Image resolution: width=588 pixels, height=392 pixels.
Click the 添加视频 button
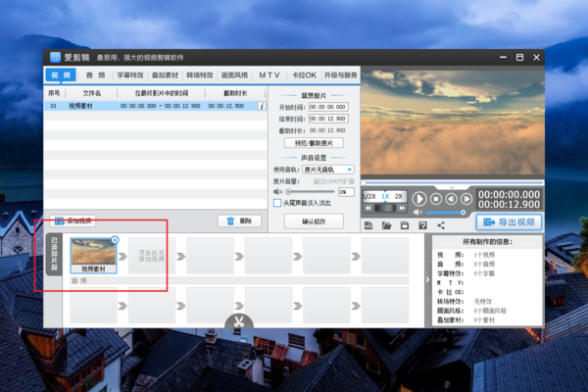coord(73,220)
